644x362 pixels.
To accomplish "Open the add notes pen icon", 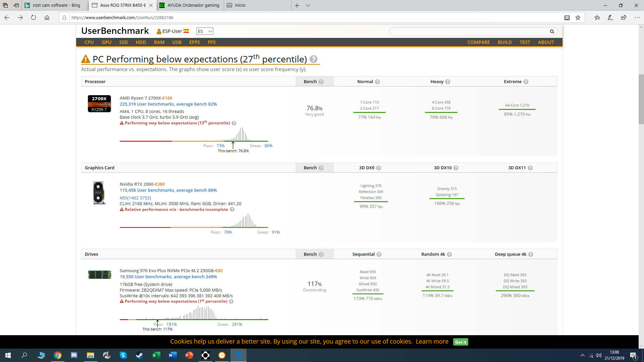I will tap(610, 18).
